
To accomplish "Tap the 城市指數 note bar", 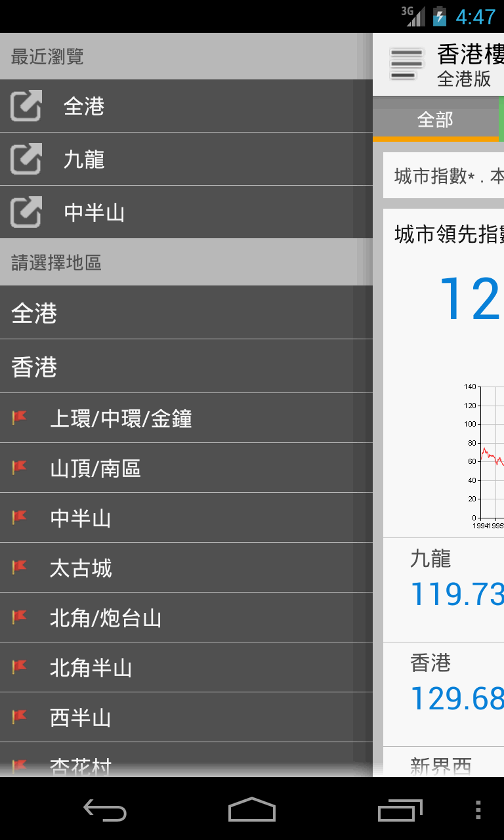I will pos(444,176).
